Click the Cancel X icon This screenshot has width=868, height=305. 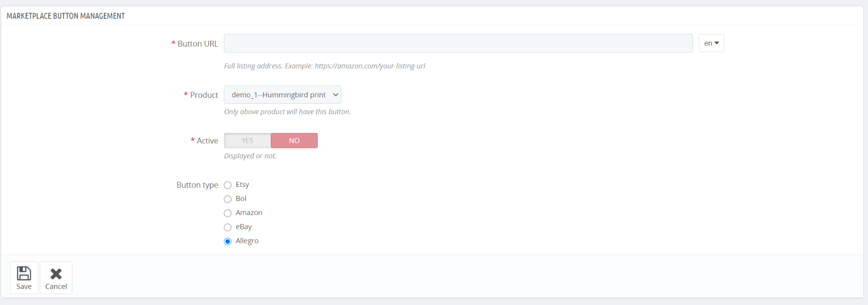(x=56, y=274)
